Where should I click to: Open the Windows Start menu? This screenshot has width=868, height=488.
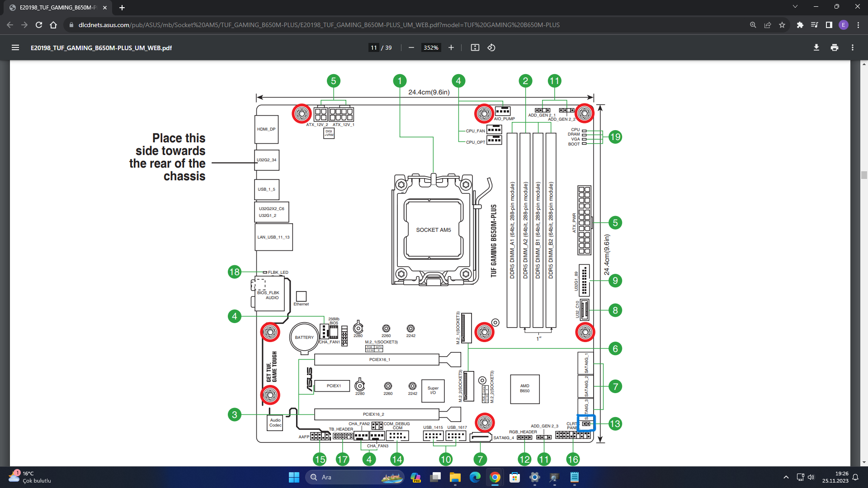coord(294,477)
